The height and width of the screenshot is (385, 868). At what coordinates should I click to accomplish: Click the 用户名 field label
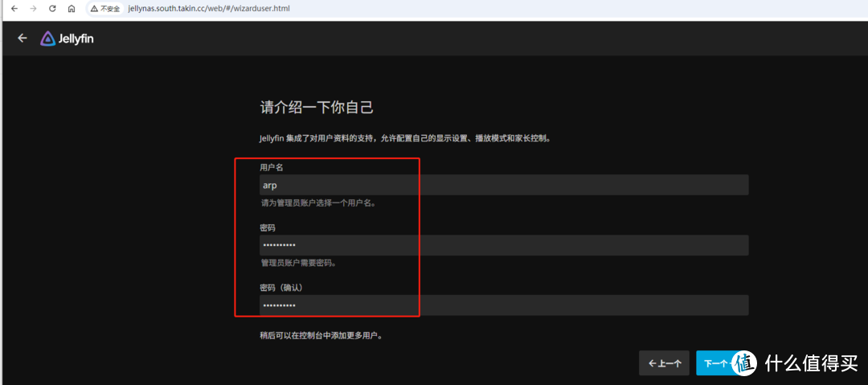click(x=271, y=167)
